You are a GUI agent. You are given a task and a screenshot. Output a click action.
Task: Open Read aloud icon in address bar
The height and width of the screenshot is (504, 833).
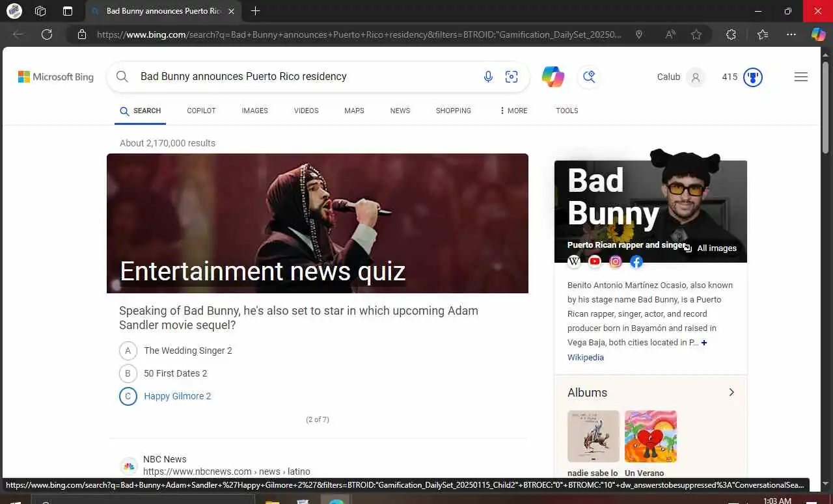(670, 34)
